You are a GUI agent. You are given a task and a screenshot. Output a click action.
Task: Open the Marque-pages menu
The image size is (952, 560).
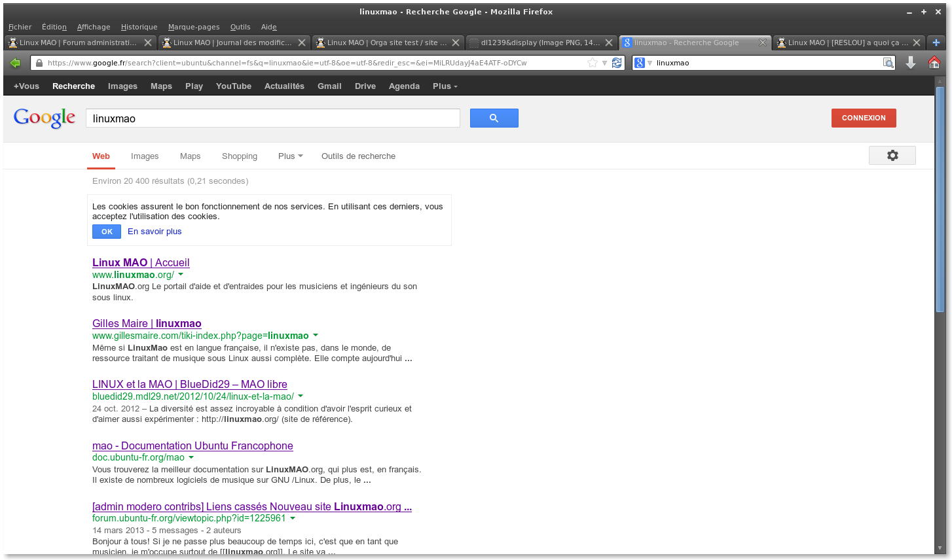click(x=194, y=27)
